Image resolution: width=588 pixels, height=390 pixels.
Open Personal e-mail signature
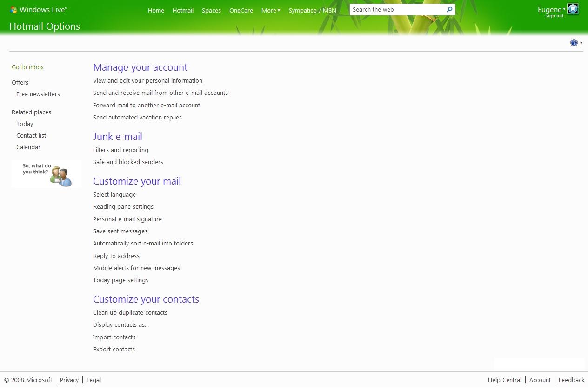127,219
